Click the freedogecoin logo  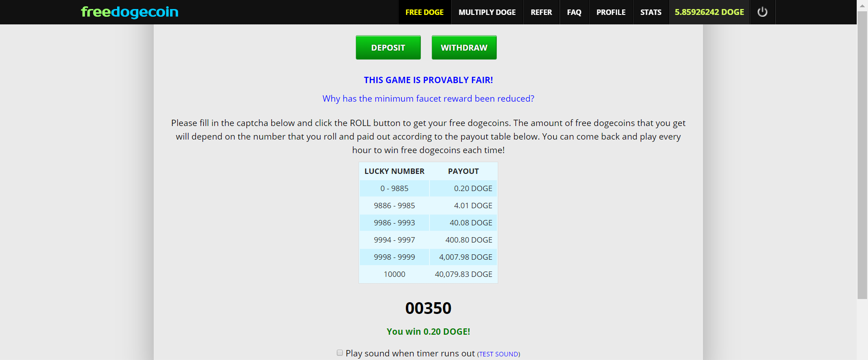130,12
